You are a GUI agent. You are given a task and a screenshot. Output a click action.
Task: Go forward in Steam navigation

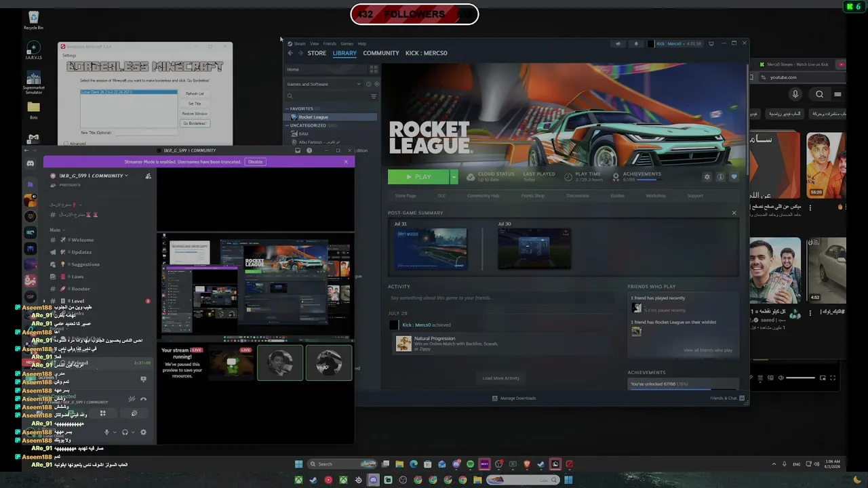(x=300, y=53)
